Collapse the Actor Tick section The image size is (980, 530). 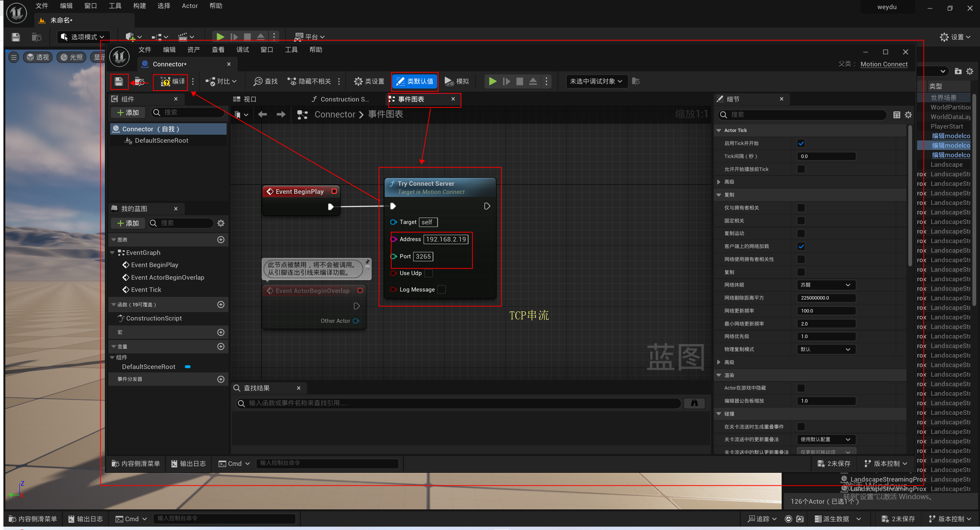click(x=719, y=130)
